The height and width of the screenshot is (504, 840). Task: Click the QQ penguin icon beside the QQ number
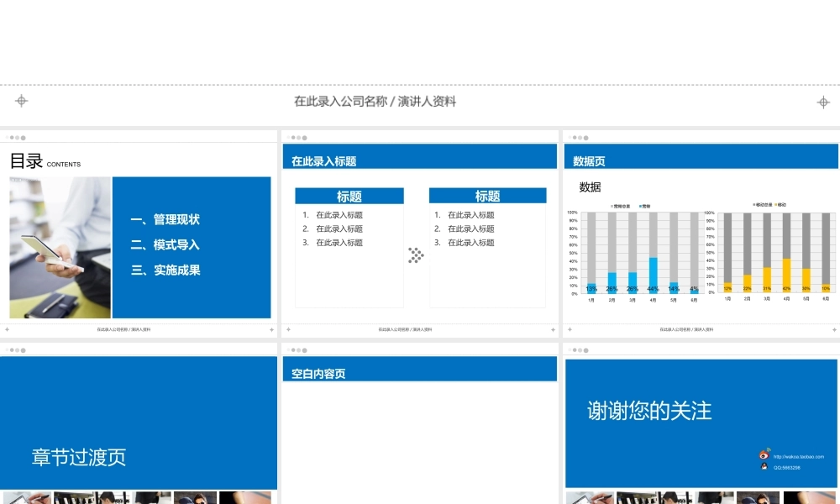[764, 467]
